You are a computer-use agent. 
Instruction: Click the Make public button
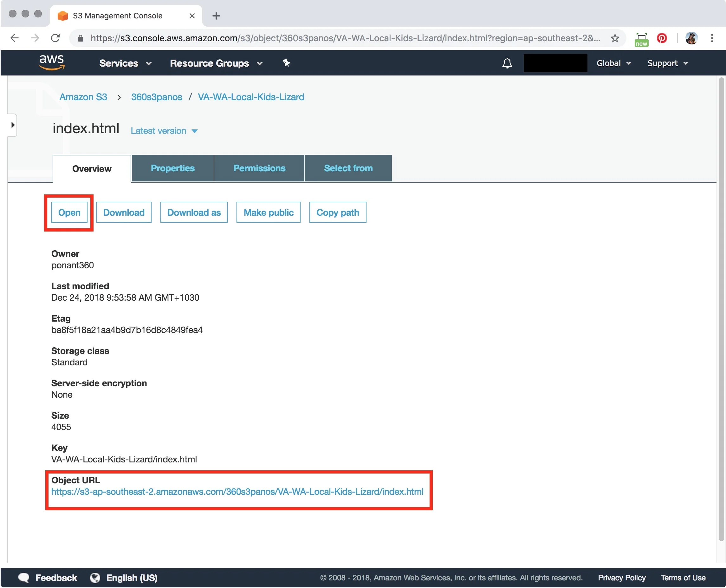tap(269, 212)
